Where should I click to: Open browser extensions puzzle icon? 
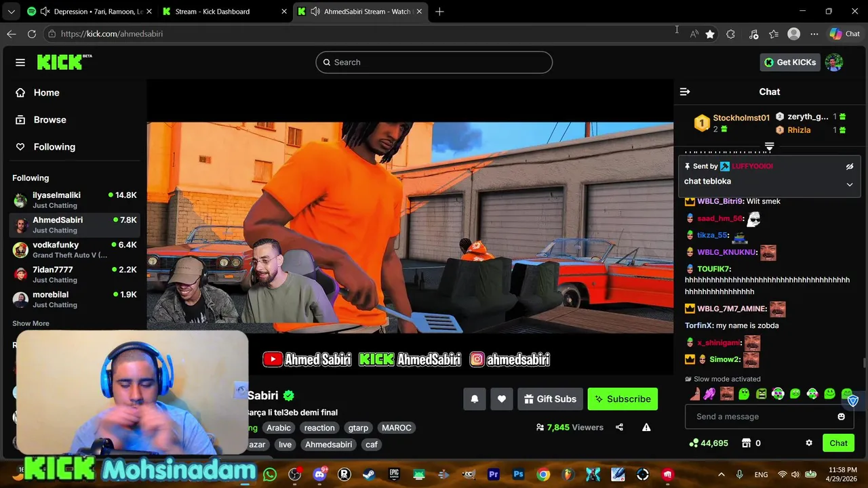(730, 34)
